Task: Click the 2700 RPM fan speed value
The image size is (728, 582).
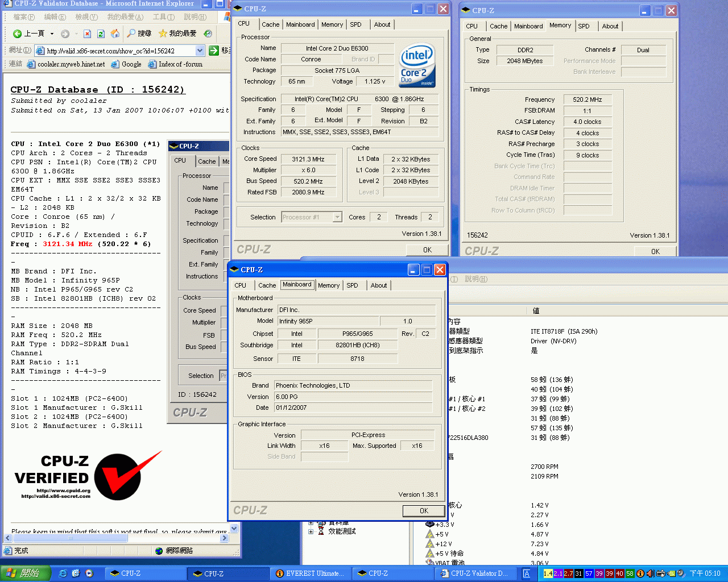Action: 544,467
